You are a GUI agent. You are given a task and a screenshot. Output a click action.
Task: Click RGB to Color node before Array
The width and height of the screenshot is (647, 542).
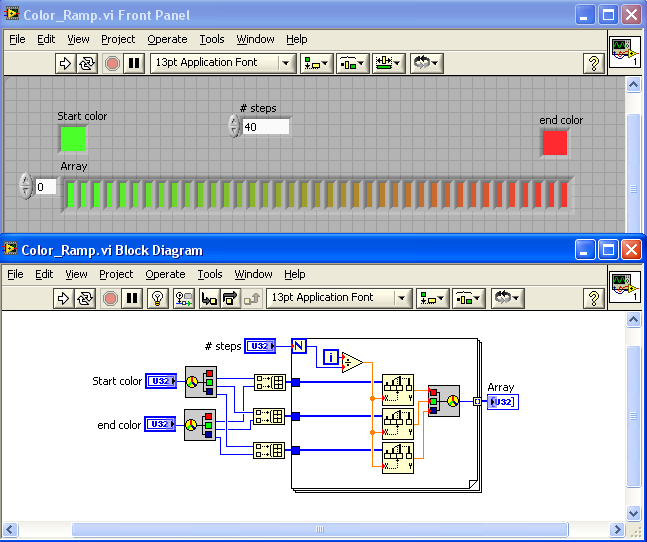pos(444,401)
